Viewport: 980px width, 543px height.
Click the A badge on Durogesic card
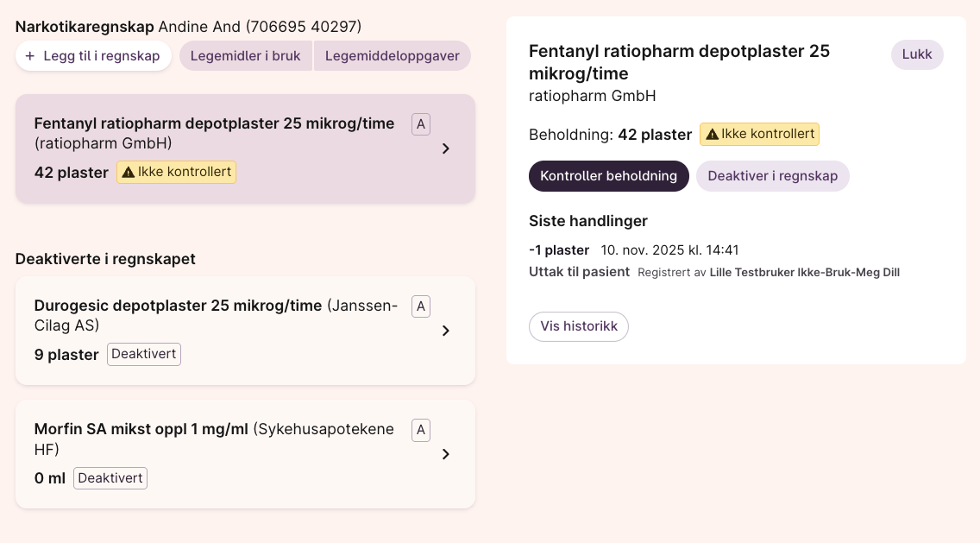point(421,306)
